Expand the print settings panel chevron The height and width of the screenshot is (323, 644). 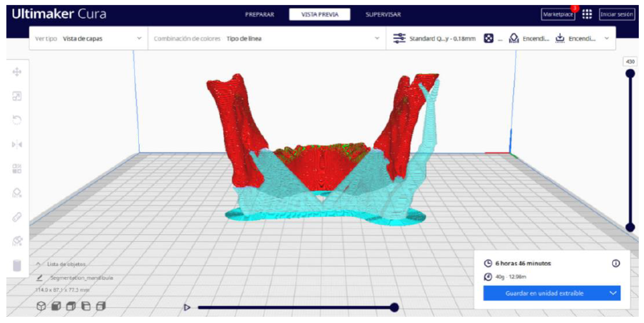pyautogui.click(x=607, y=38)
